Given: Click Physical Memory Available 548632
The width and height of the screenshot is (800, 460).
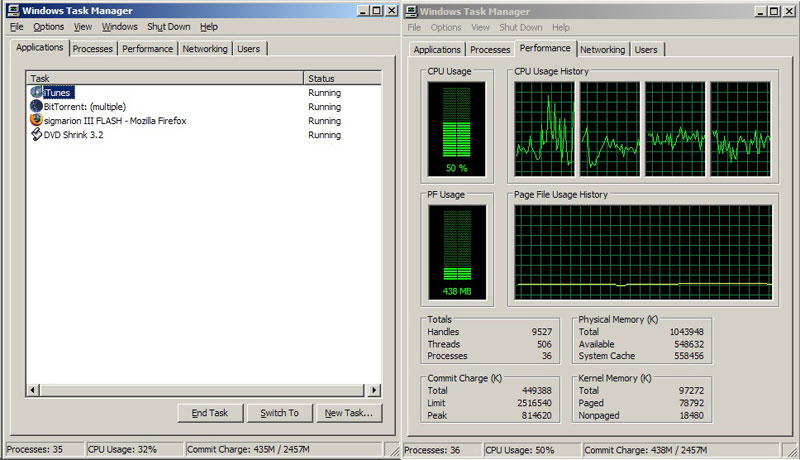Looking at the screenshot, I should point(689,344).
